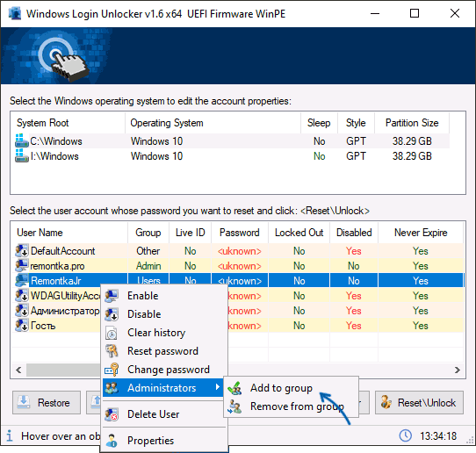Click the Password column header
This screenshot has height=453, width=476.
(x=240, y=233)
